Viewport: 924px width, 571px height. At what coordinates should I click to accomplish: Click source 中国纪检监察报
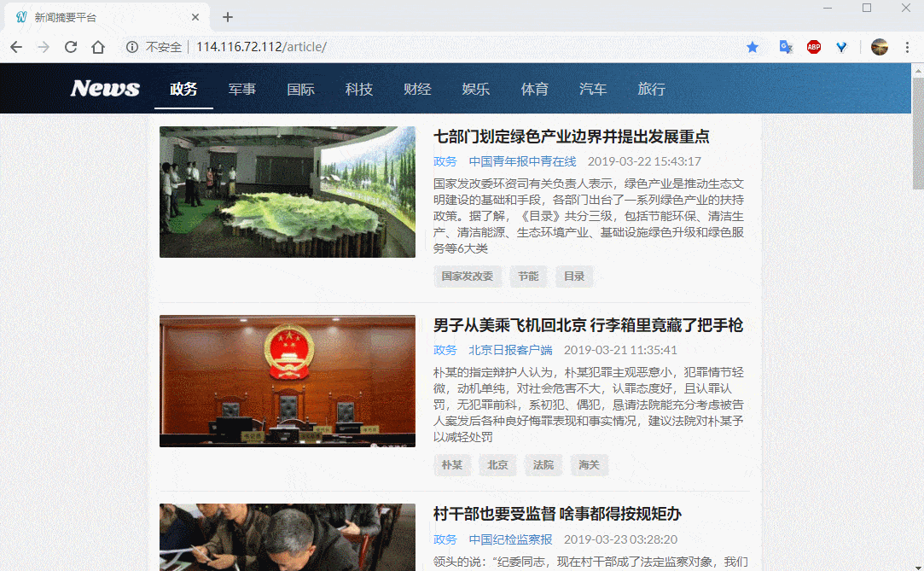[x=510, y=539]
